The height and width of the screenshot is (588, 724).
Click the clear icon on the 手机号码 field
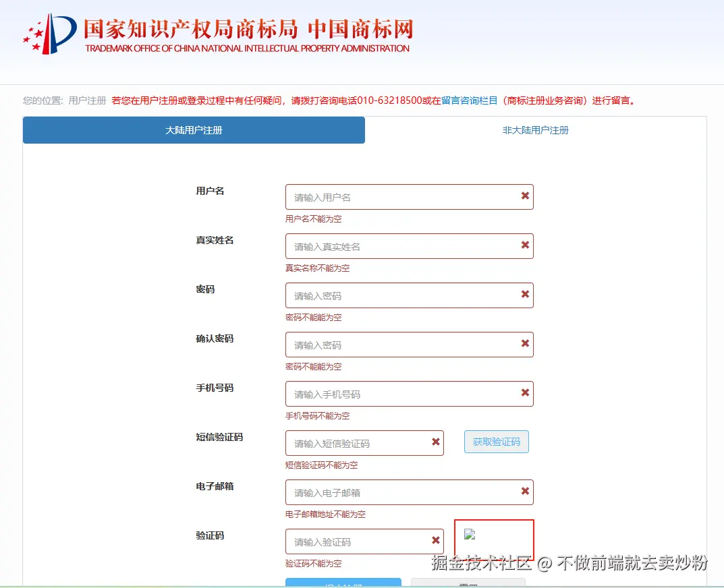525,393
